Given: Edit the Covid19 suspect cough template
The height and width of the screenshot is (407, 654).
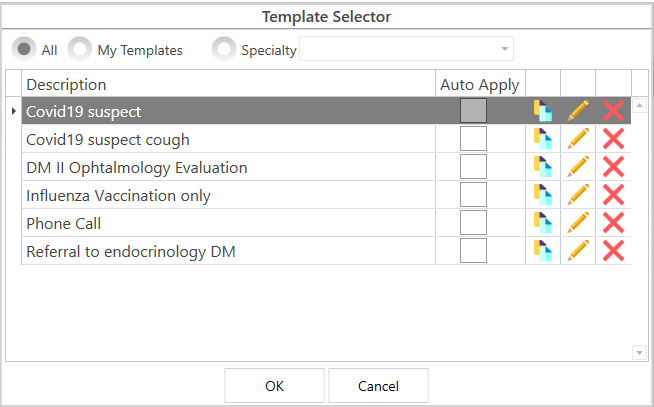Looking at the screenshot, I should pyautogui.click(x=578, y=139).
